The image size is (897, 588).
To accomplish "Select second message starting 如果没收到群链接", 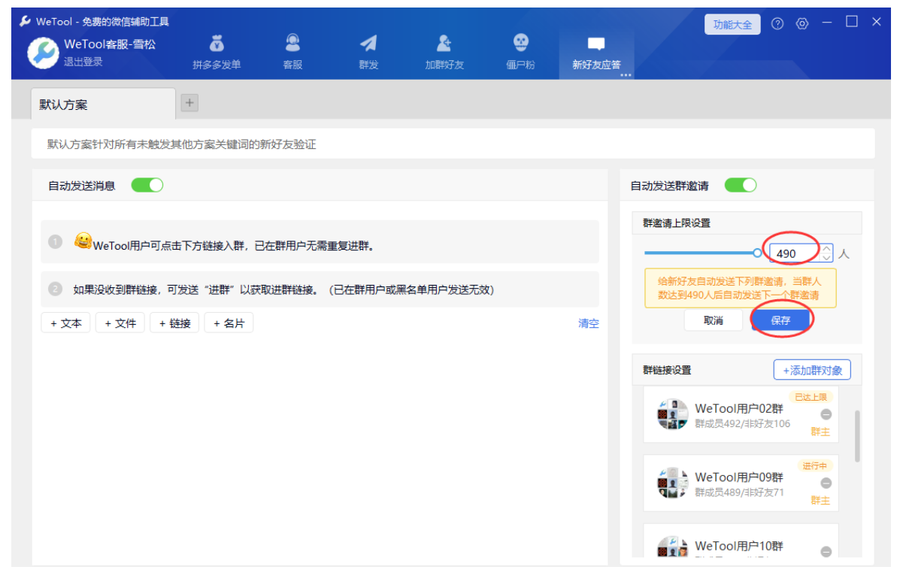I will pos(320,289).
